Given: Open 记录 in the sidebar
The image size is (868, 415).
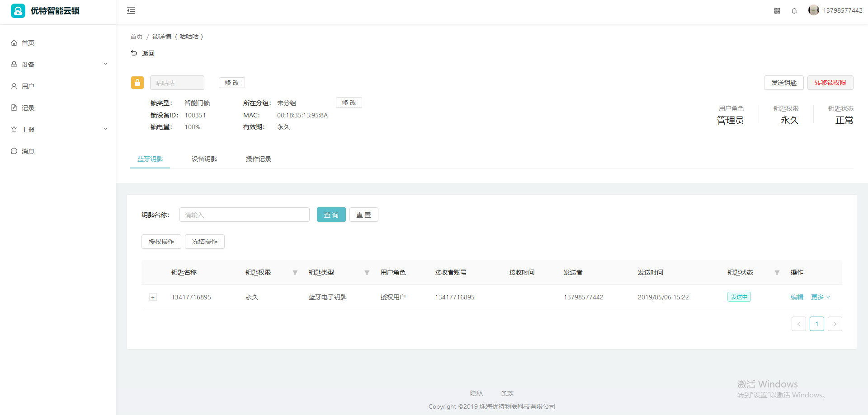Looking at the screenshot, I should pos(28,108).
